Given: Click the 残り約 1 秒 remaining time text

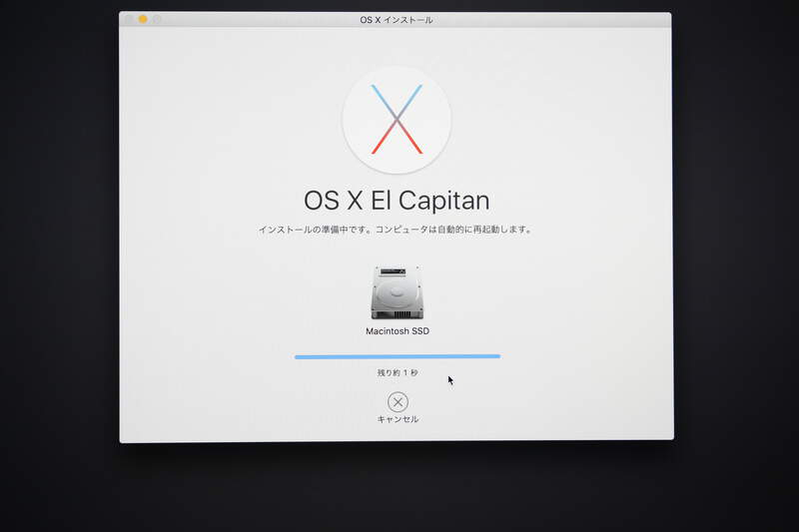Looking at the screenshot, I should pos(398,373).
